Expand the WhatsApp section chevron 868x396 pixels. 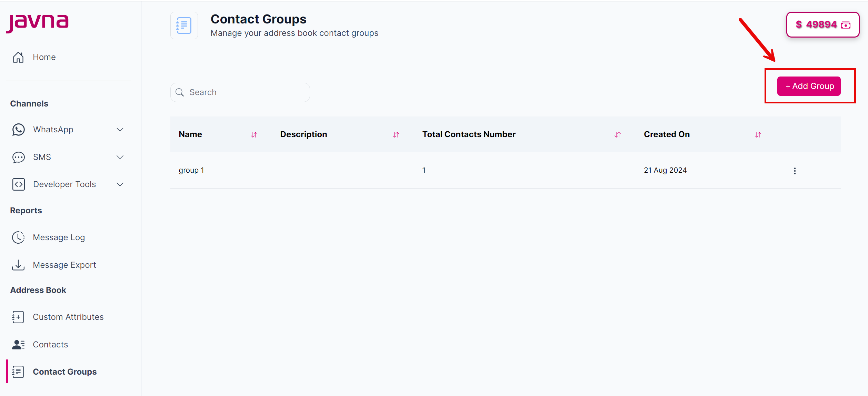point(120,129)
